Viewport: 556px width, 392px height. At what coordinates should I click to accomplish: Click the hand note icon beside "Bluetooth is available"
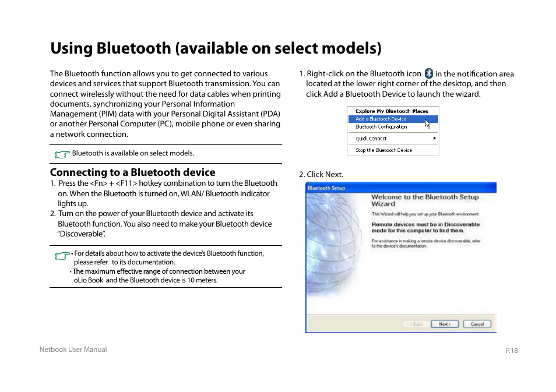(x=62, y=154)
